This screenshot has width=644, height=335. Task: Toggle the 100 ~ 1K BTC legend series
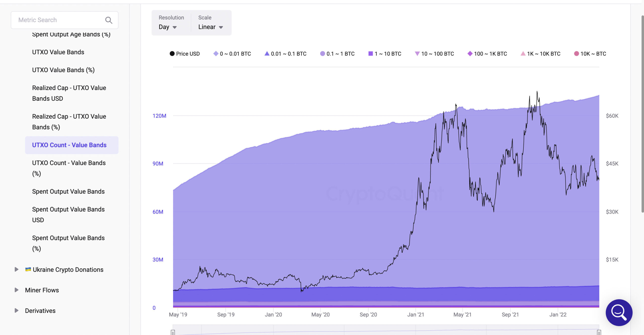[487, 54]
